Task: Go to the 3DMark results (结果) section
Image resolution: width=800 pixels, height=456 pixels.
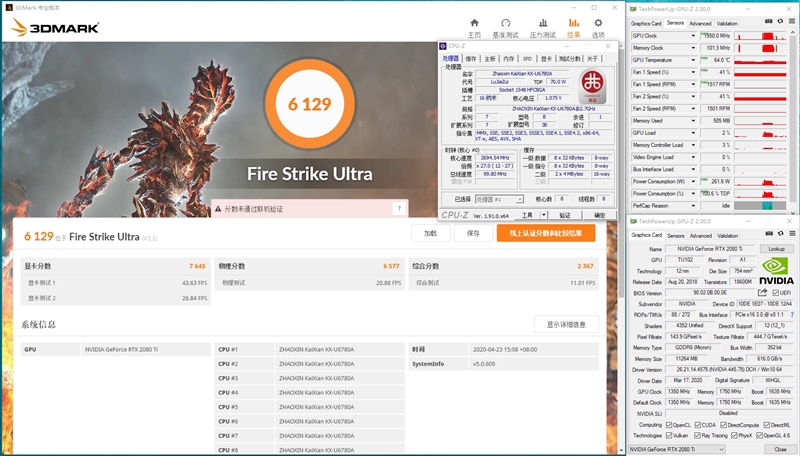Action: [573, 28]
